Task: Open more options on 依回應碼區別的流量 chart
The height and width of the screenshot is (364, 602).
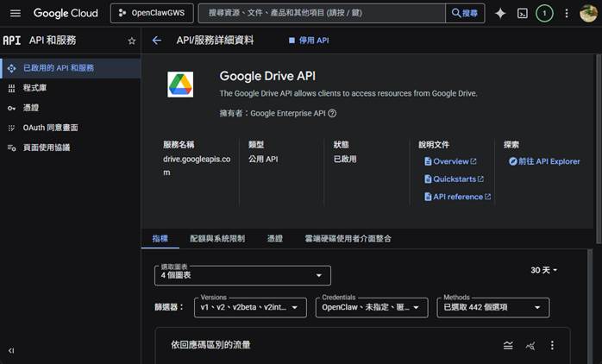Action: [553, 345]
